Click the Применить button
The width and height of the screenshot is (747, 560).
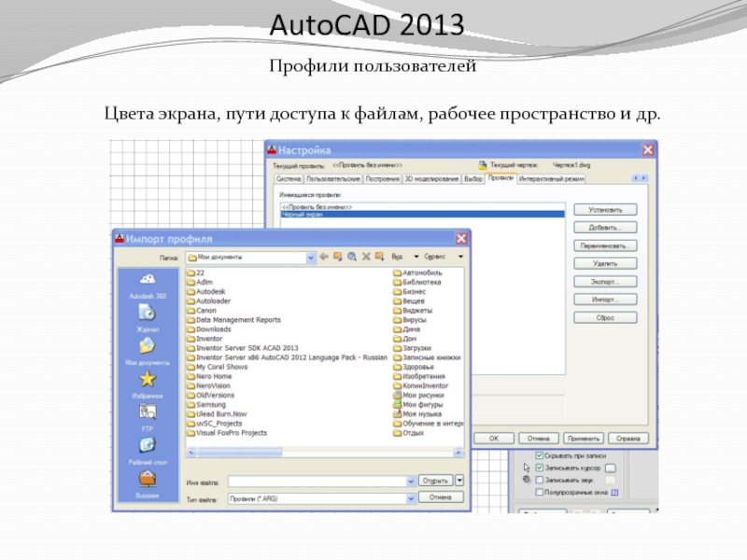tap(584, 438)
